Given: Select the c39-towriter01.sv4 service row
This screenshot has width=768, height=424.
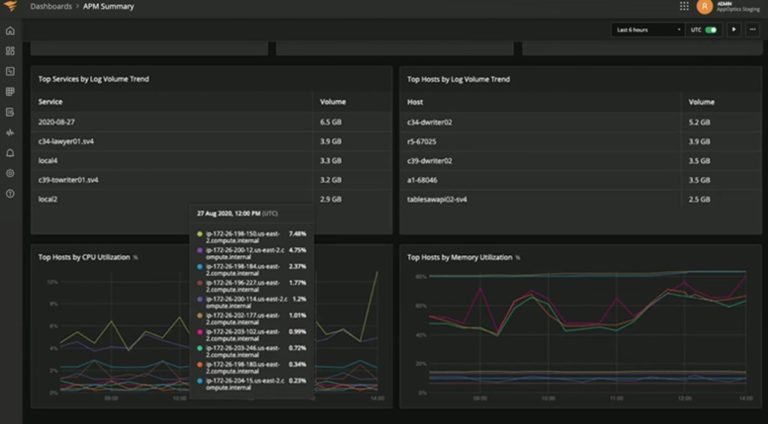Looking at the screenshot, I should click(x=212, y=180).
